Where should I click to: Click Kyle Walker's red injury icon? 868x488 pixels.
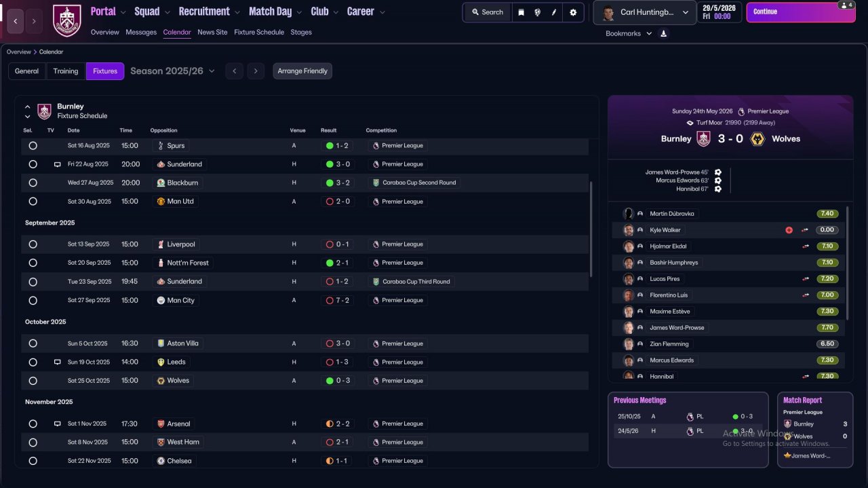tap(789, 230)
